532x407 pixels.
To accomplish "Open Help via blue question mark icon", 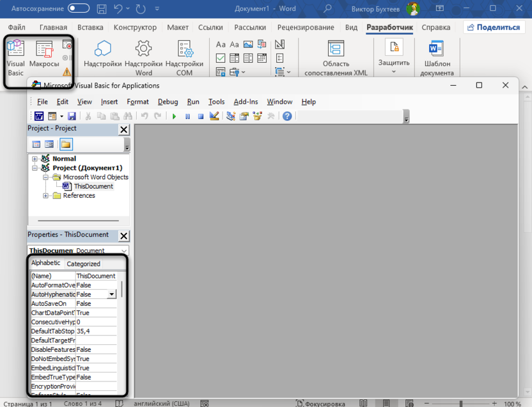I will tap(287, 116).
